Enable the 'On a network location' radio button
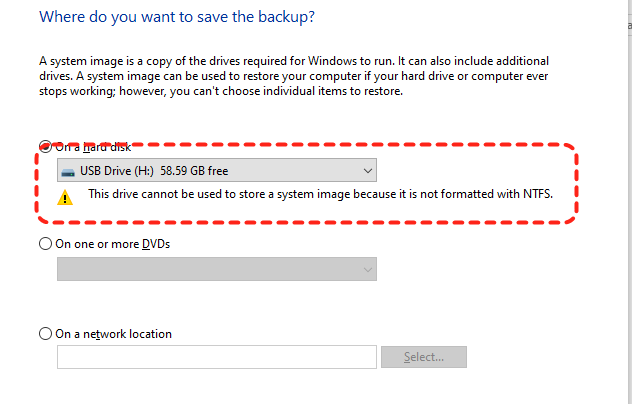 point(45,334)
